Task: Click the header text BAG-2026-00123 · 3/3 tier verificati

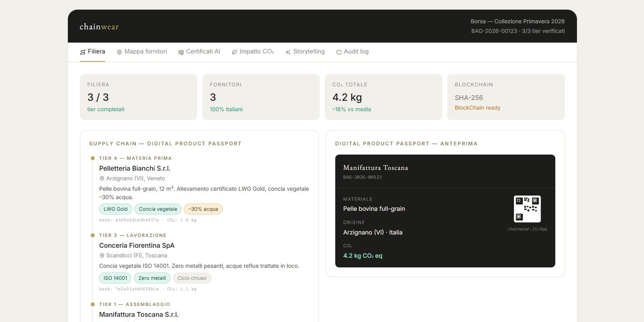Action: pyautogui.click(x=518, y=31)
